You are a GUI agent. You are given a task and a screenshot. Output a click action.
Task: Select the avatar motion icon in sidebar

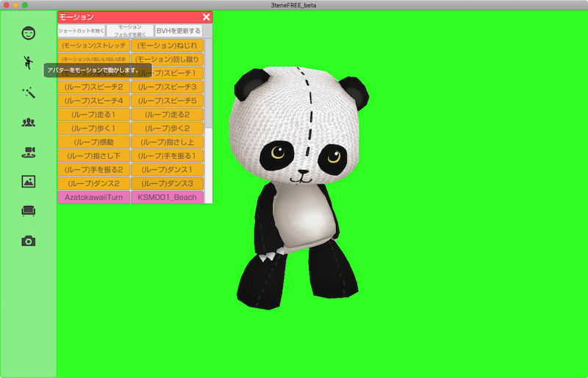(x=29, y=63)
